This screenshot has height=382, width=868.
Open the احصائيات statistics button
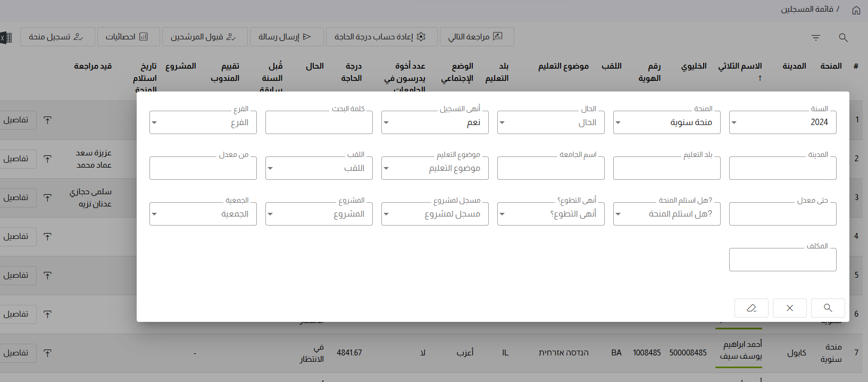(128, 37)
